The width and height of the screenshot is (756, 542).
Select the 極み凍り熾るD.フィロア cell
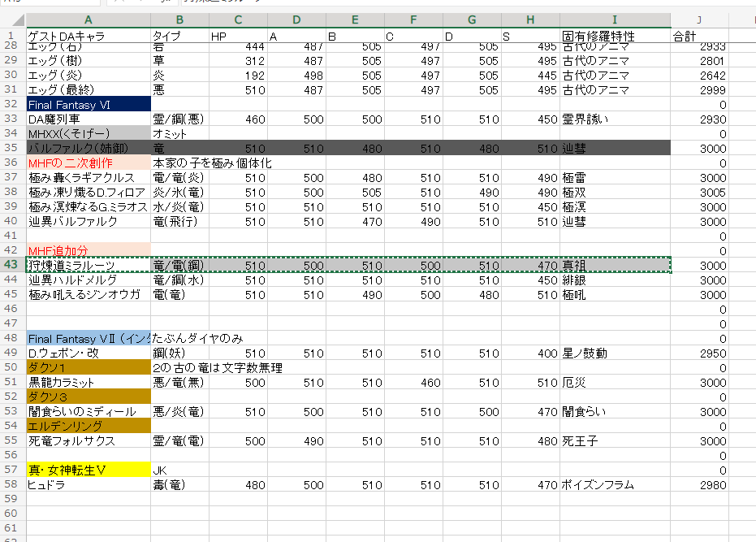coord(89,192)
